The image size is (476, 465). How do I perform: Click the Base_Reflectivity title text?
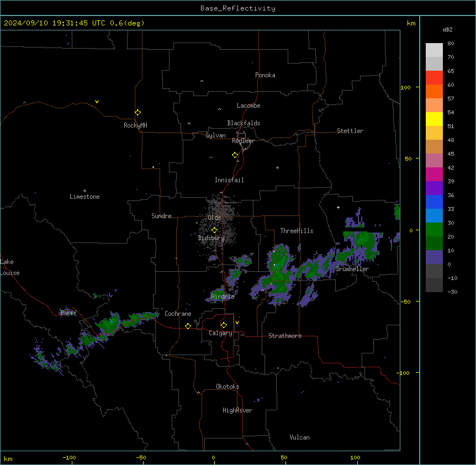[x=238, y=8]
